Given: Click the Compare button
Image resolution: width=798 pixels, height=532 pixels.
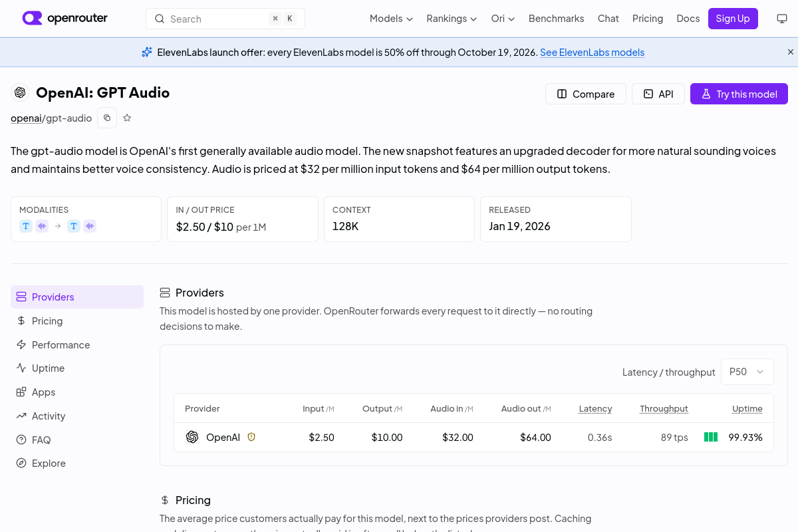Looking at the screenshot, I should (x=586, y=94).
